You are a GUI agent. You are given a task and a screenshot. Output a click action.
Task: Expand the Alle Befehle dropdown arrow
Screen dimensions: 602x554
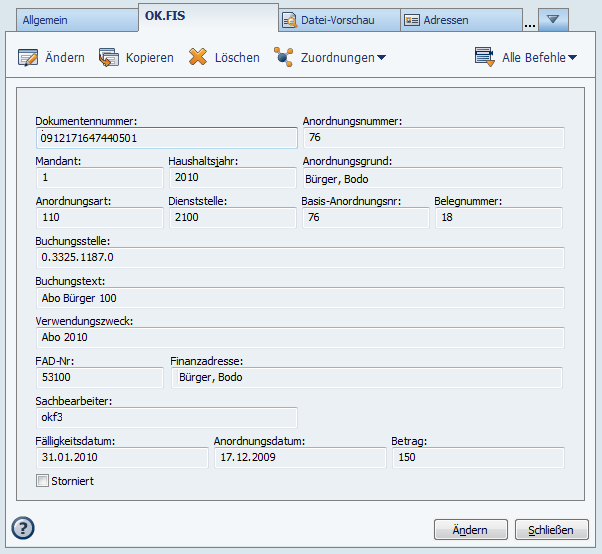click(572, 58)
